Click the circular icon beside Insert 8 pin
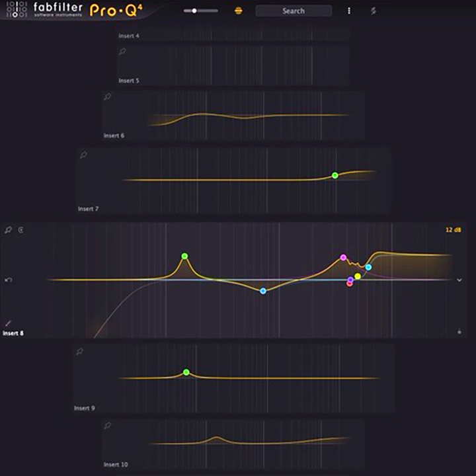Screen dimensions: 476x476 21,230
